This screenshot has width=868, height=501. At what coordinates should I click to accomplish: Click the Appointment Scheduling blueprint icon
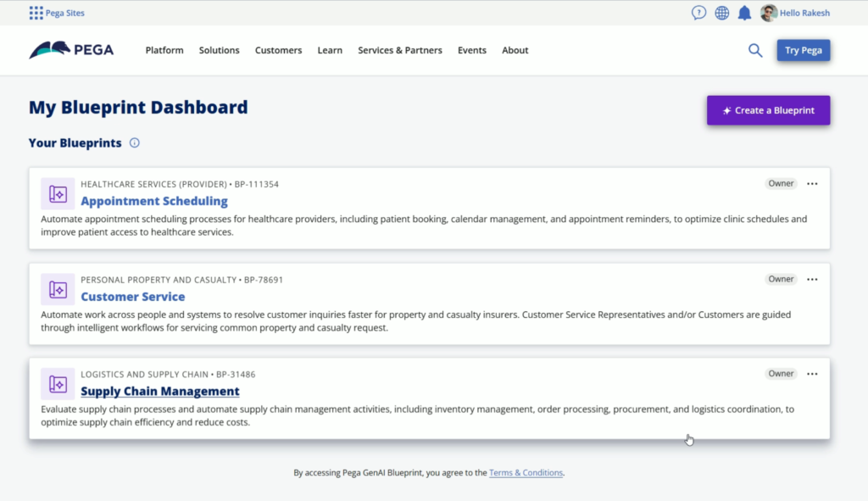(58, 194)
